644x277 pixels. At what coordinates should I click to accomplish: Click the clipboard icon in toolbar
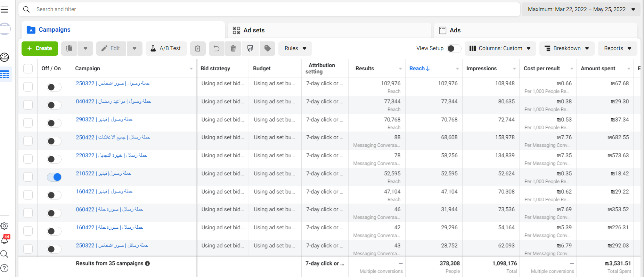point(198,48)
